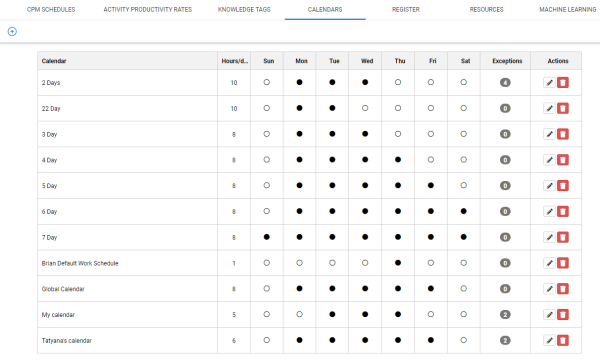Toggle Friday for Tatyana's calendar

pos(431,340)
